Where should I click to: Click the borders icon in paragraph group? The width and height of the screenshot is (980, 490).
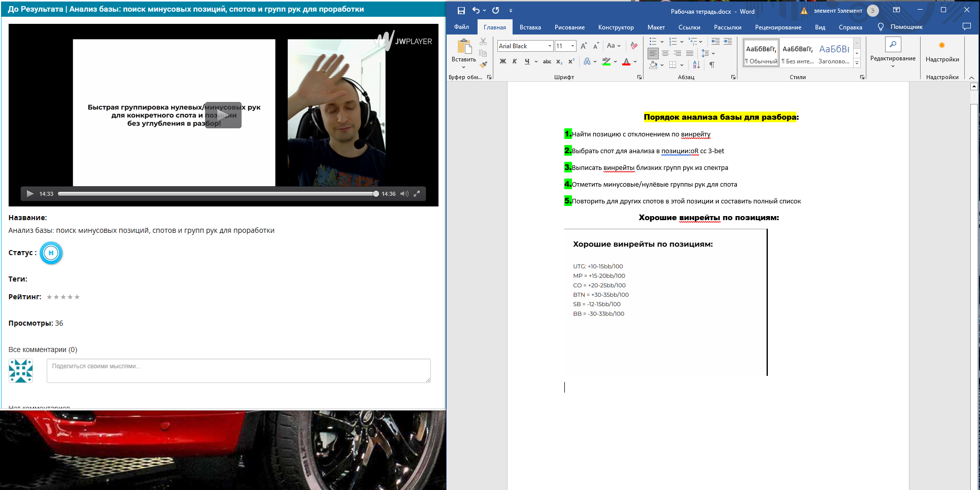click(x=673, y=65)
